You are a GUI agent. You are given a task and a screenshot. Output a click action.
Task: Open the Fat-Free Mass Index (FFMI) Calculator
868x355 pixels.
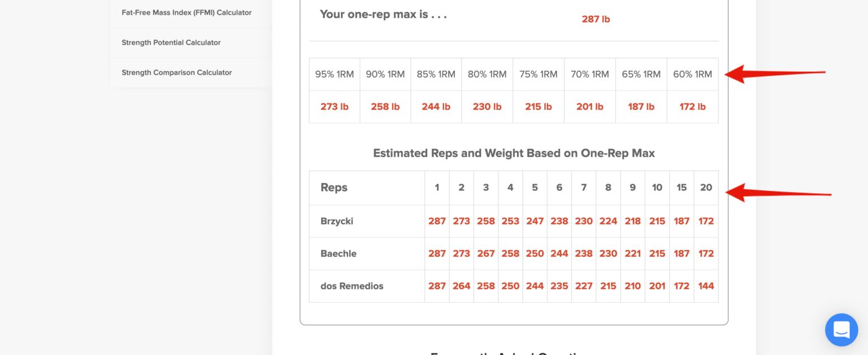(186, 12)
